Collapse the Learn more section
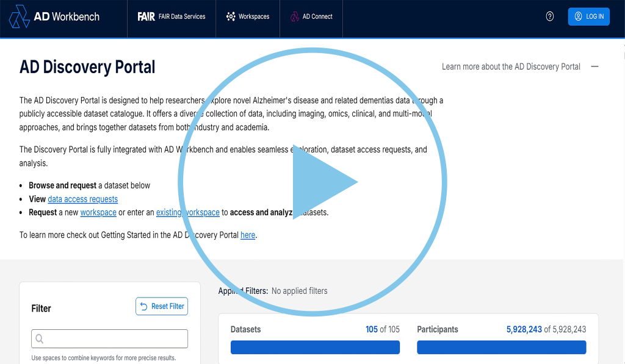625x364 pixels. coord(594,66)
